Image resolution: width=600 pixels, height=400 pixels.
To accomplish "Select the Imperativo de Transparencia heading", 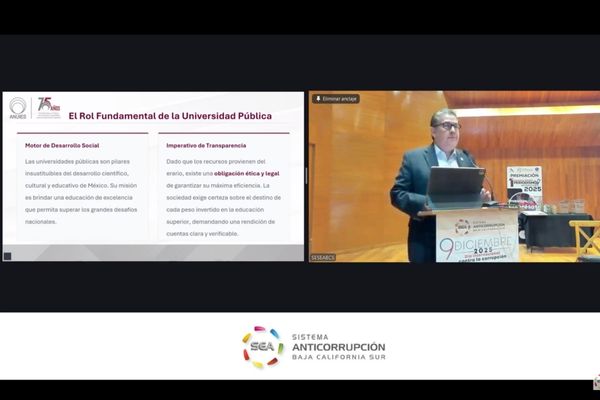I will click(x=208, y=146).
